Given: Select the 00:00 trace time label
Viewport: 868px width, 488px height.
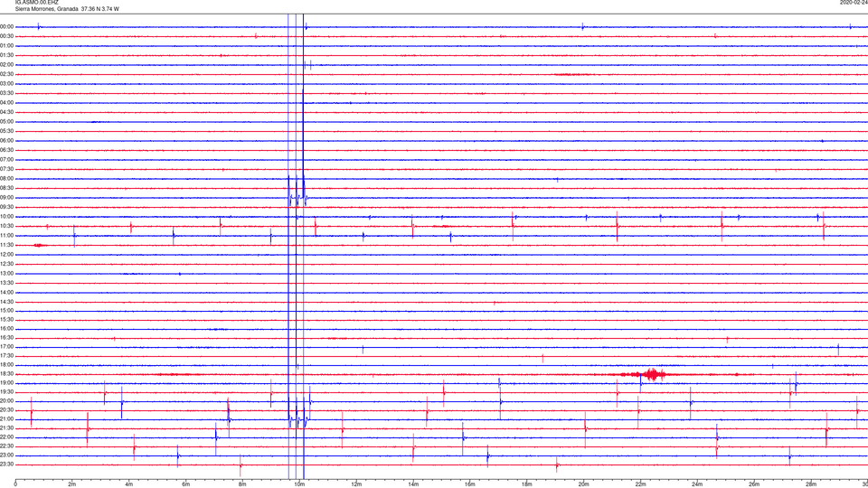Looking at the screenshot, I should [x=7, y=26].
